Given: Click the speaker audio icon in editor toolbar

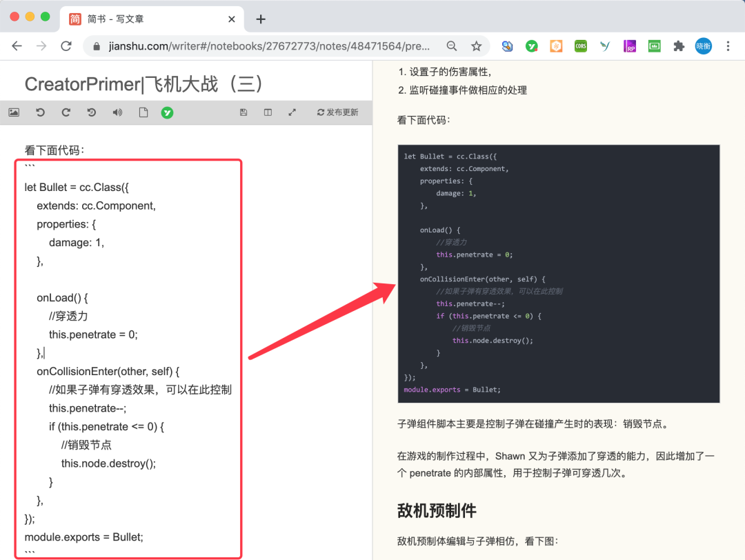Looking at the screenshot, I should 117,112.
